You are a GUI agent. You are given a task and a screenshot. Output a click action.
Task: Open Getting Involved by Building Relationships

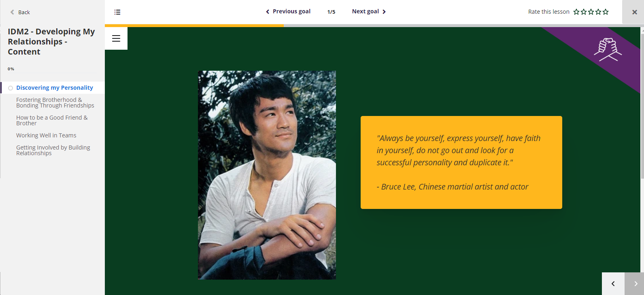[53, 150]
